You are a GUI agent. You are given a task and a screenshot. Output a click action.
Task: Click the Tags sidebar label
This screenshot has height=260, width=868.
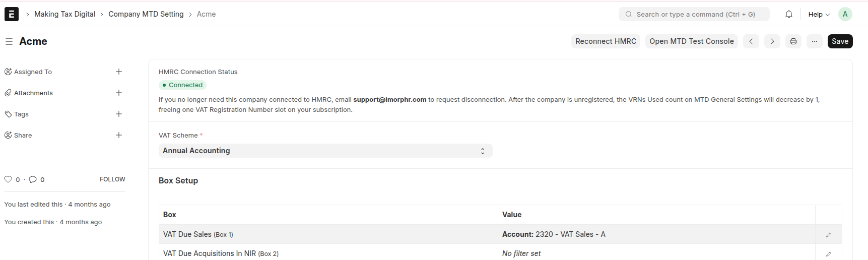coord(21,114)
